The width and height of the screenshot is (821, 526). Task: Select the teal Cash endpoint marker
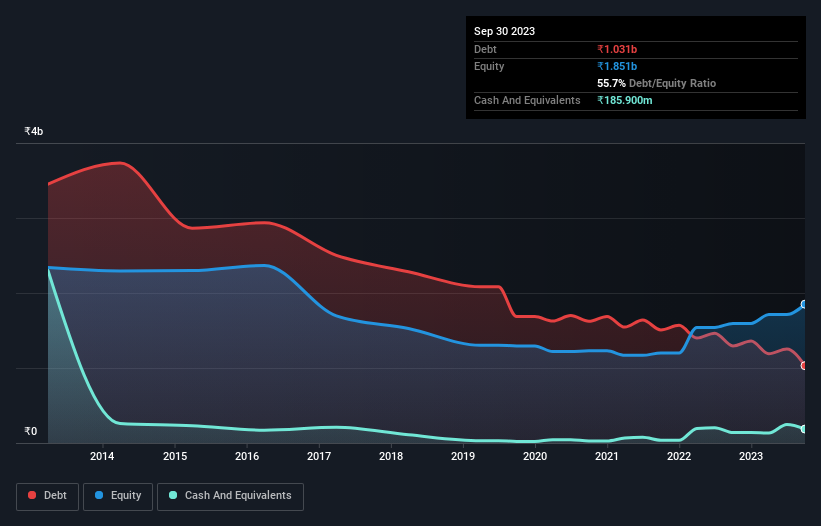(804, 429)
